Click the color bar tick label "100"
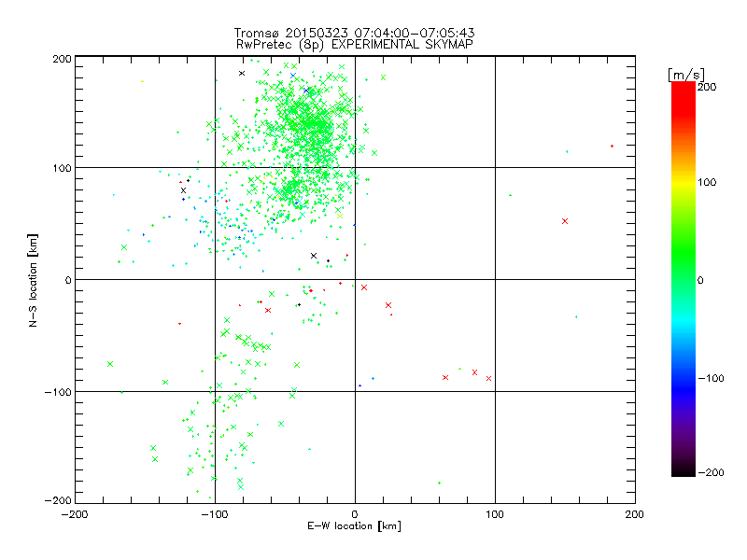 click(707, 182)
